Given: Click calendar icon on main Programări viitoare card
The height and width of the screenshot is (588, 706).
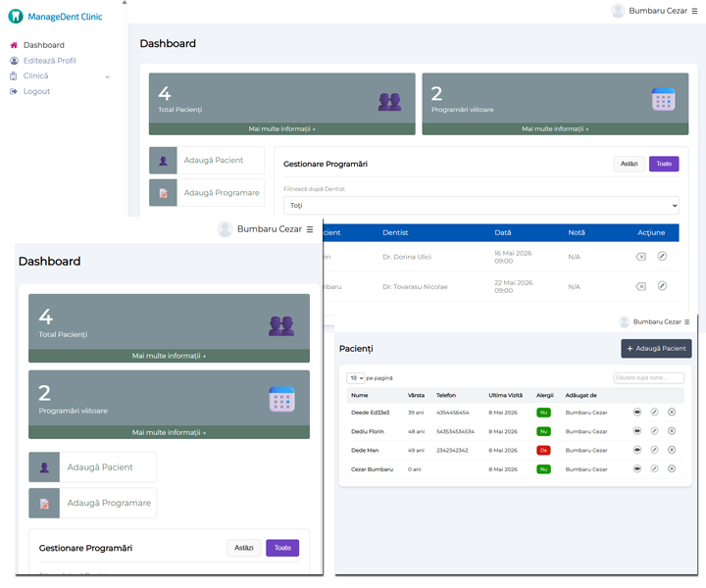Looking at the screenshot, I should point(663,99).
